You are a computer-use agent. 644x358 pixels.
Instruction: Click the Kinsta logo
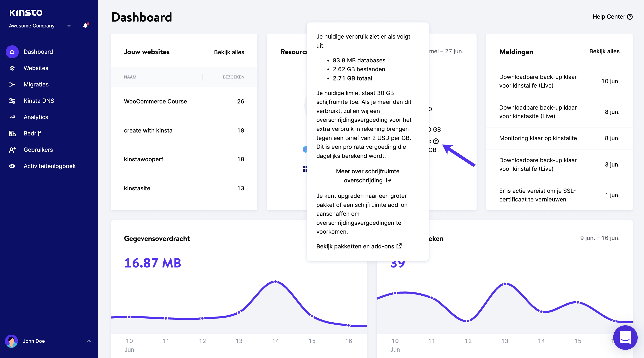click(26, 12)
